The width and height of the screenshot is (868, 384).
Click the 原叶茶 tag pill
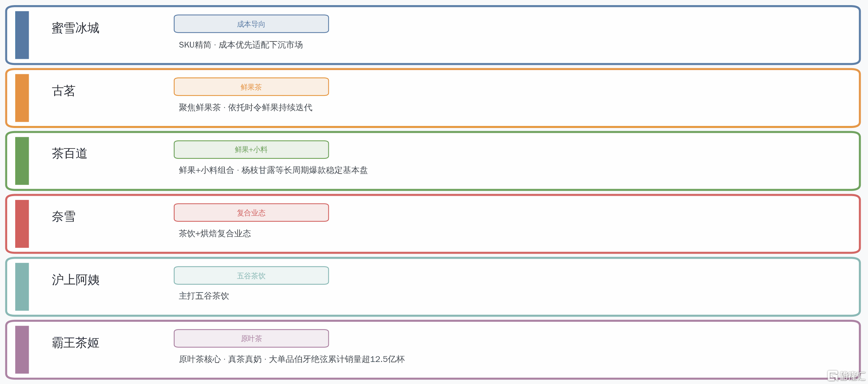coord(251,338)
